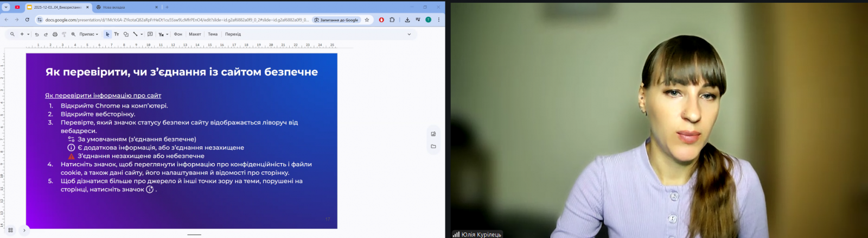Click the Запитання до Google button
This screenshot has width=868, height=238.
336,20
